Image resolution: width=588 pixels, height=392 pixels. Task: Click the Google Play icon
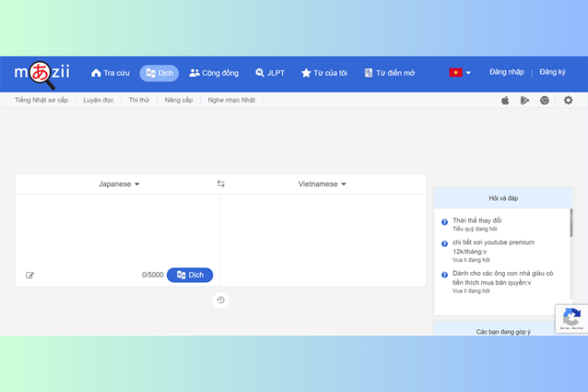[524, 100]
